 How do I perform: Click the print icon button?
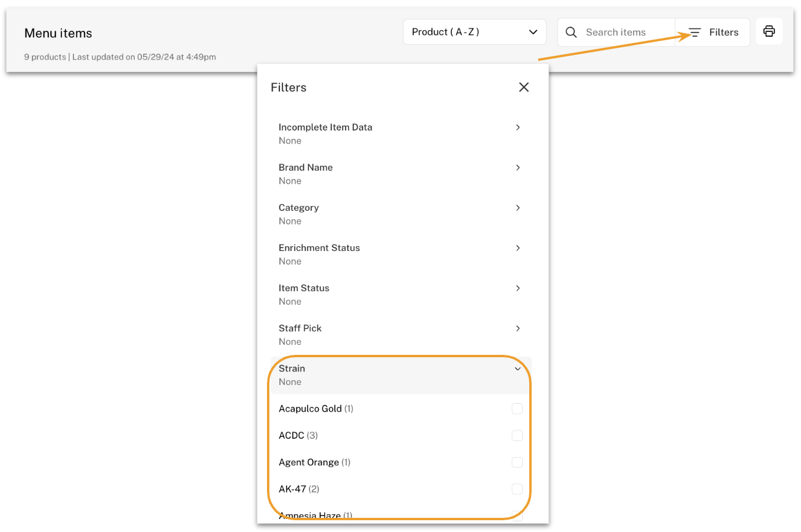769,31
